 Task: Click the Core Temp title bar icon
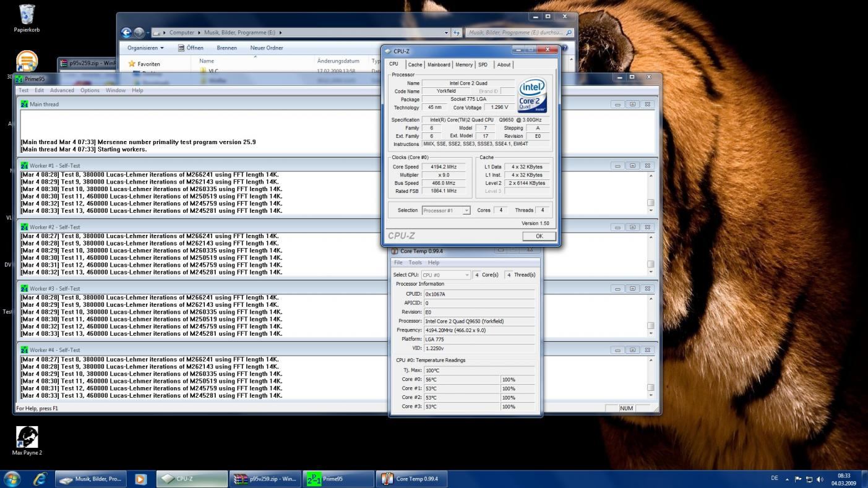click(x=395, y=251)
